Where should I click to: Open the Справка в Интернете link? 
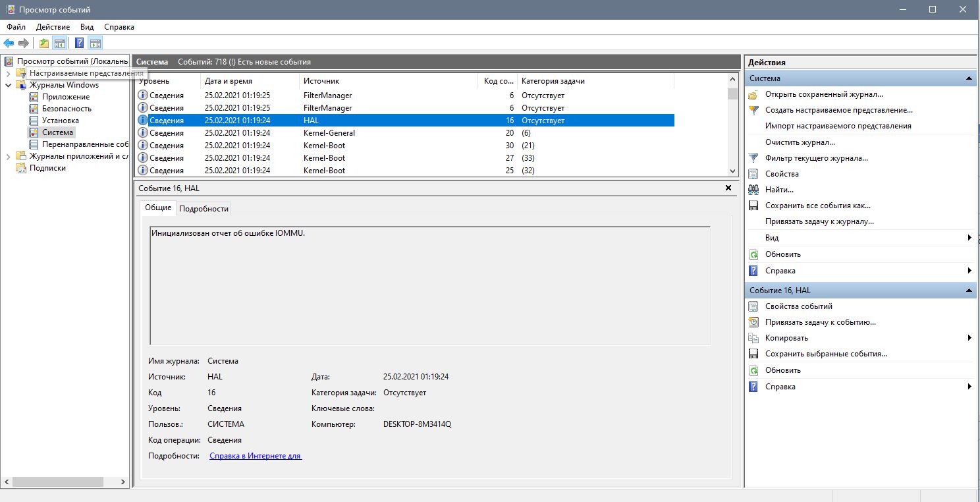[255, 456]
